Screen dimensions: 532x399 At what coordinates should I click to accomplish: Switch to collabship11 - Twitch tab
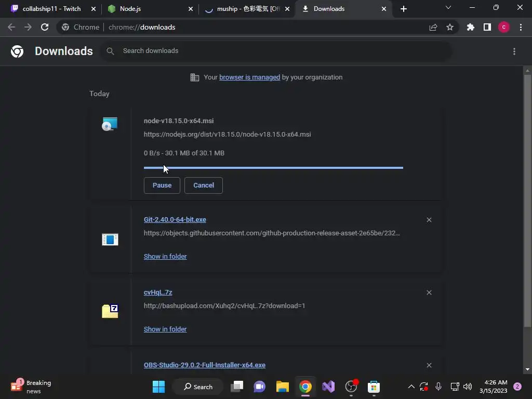(x=51, y=9)
